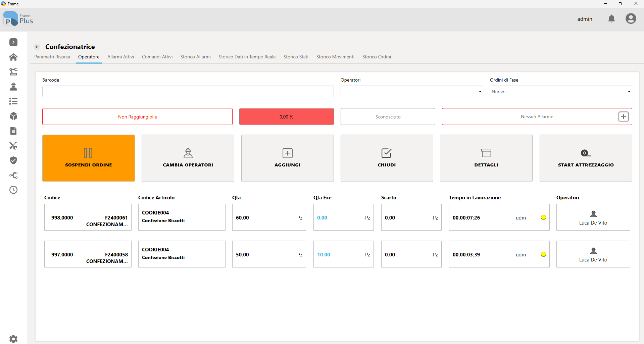Switch to Parametri Risorsa tab
The width and height of the screenshot is (644, 344).
tap(52, 57)
